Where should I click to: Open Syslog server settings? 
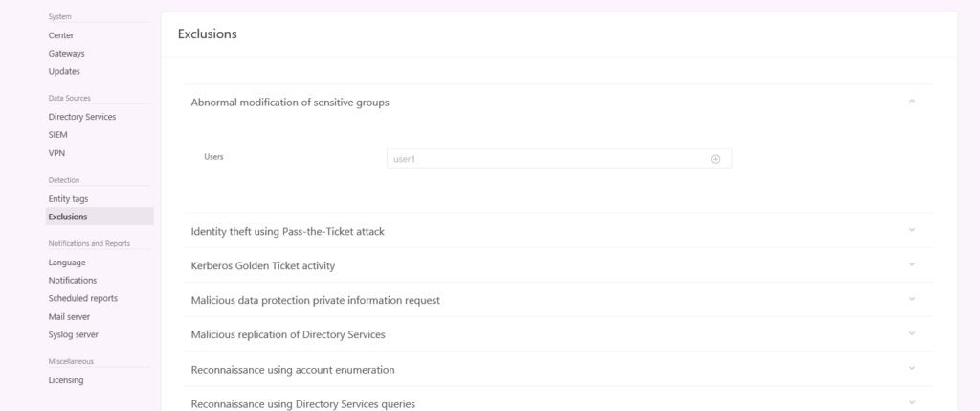(73, 334)
